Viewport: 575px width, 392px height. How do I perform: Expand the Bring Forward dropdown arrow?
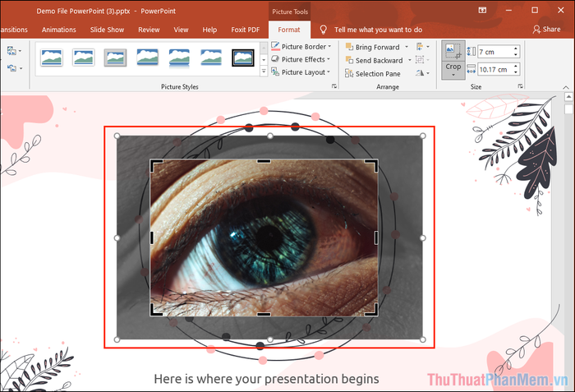tap(407, 47)
